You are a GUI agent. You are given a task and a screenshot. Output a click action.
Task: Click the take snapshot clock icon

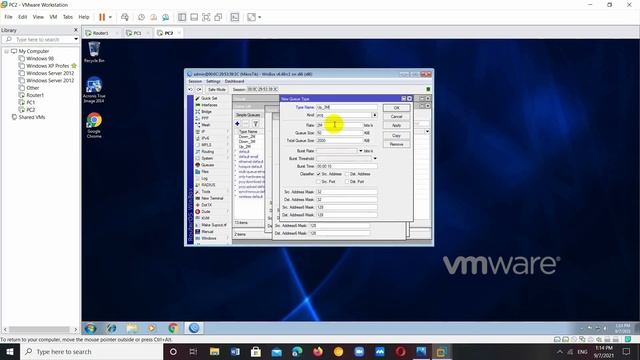pyautogui.click(x=141, y=17)
